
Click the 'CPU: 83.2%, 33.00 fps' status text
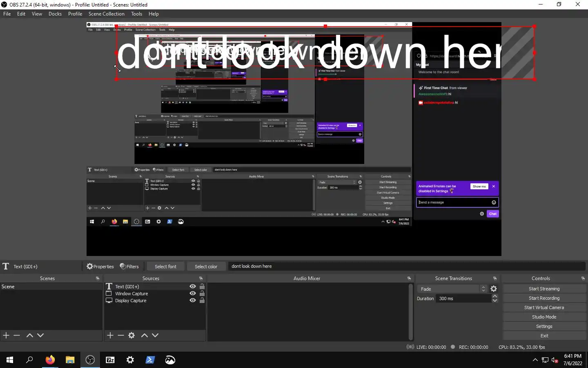(x=521, y=347)
